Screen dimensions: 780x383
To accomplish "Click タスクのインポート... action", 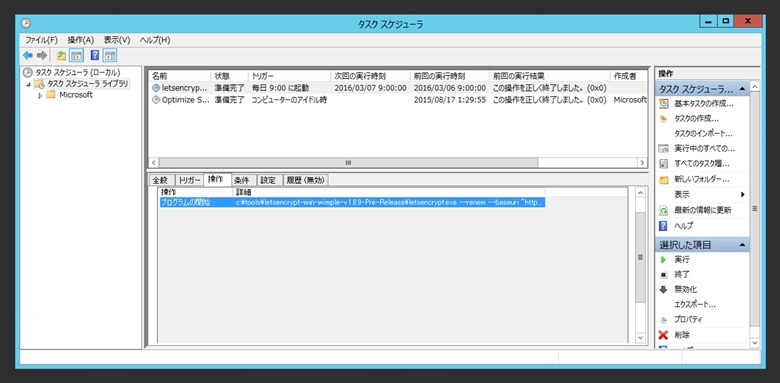I will 703,134.
